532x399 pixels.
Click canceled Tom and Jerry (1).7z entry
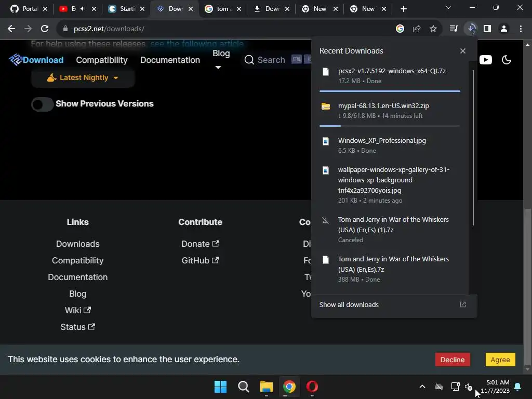click(x=390, y=230)
